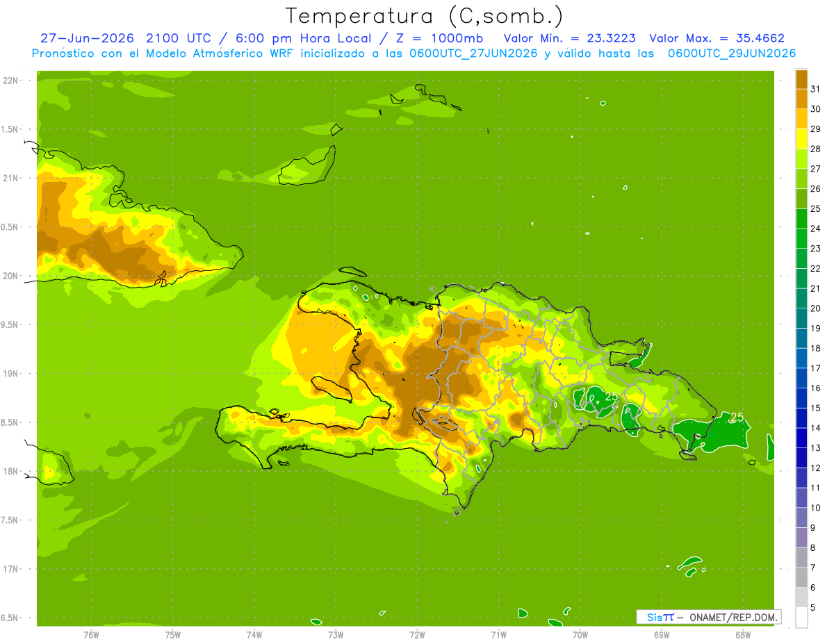The image size is (834, 644).
Task: Click the "Temperatura (C,somb.)" map title
Action: 424,16
